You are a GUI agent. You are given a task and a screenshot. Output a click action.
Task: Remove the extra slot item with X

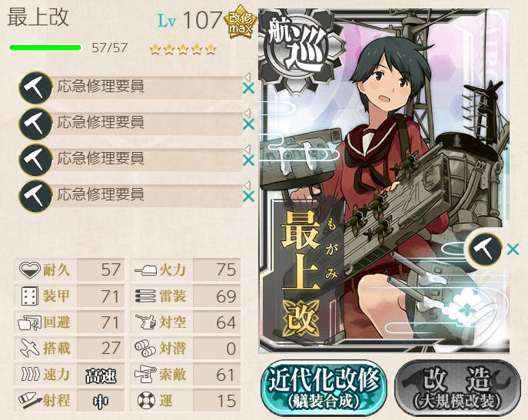click(513, 250)
